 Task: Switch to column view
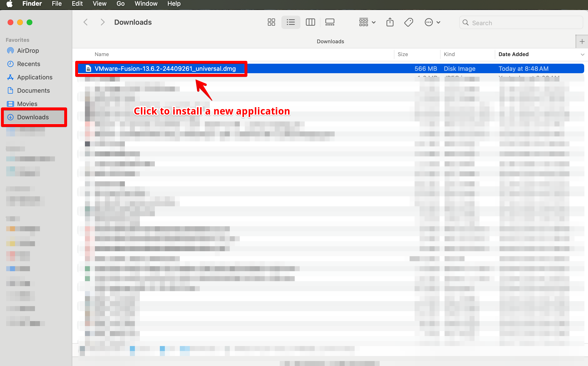coord(310,22)
